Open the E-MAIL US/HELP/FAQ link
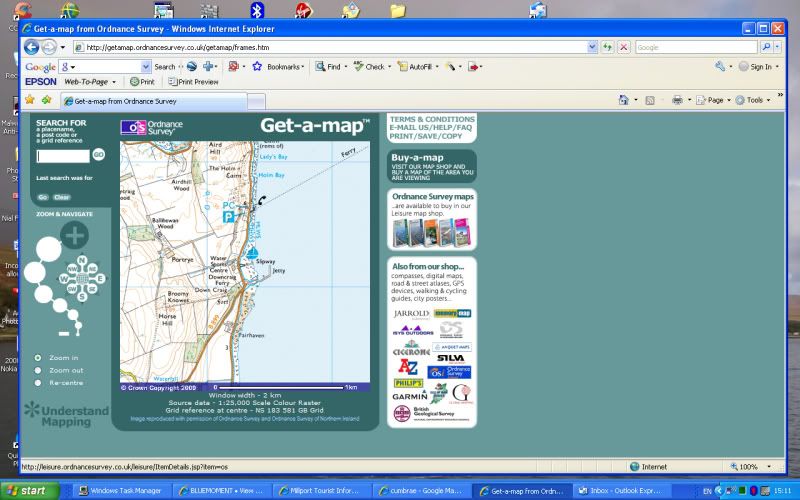Viewport: 800px width, 500px height. pyautogui.click(x=431, y=128)
